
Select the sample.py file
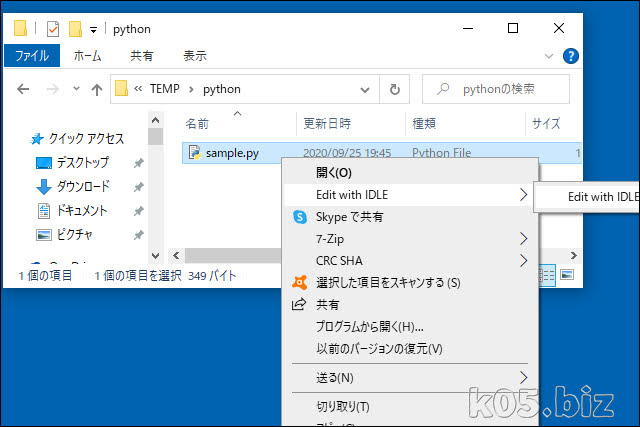[232, 153]
